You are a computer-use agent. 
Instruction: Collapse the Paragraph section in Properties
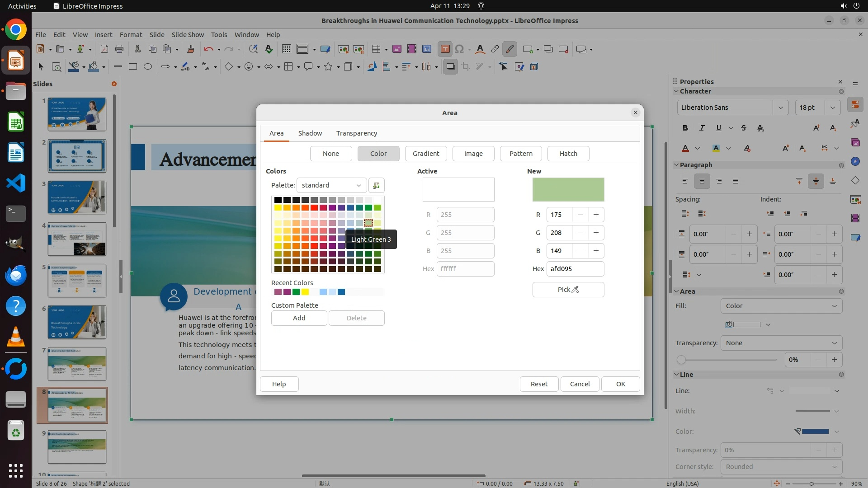point(677,165)
